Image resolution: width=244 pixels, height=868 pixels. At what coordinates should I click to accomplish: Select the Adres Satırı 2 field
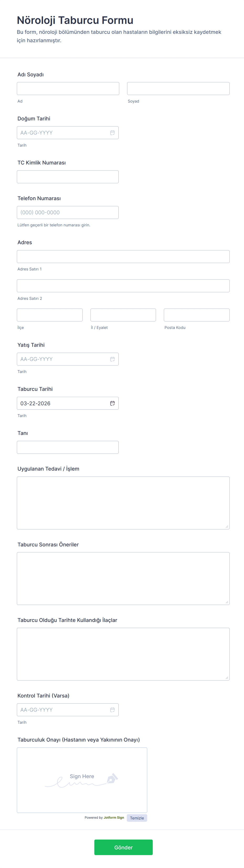coord(123,286)
